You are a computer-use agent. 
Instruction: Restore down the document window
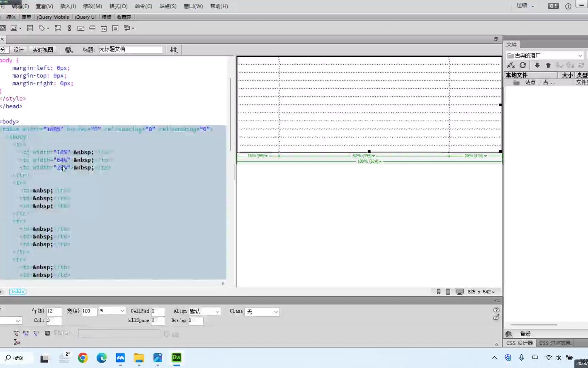pos(496,39)
